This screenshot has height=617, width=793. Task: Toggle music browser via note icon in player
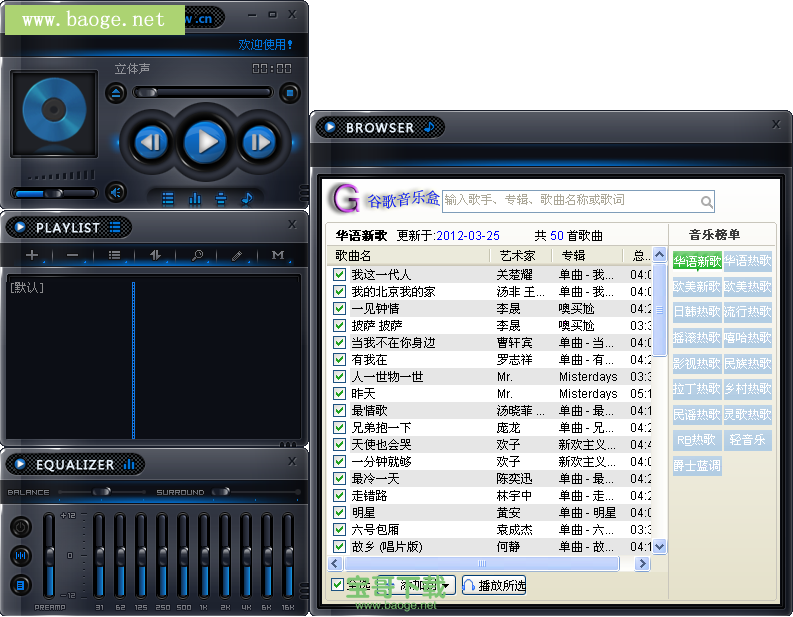(247, 199)
